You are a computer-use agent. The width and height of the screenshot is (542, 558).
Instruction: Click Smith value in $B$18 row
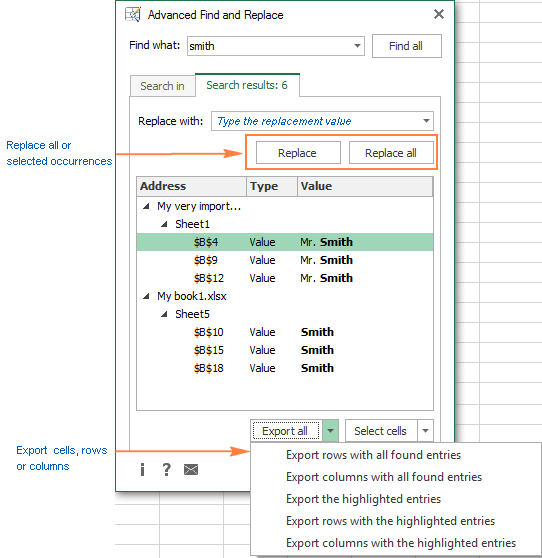coord(317,368)
